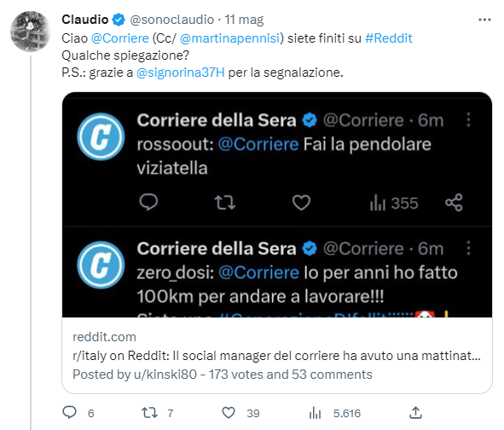This screenshot has width=504, height=430.
Task: Open the 11 mag timestamp link
Action: [244, 20]
